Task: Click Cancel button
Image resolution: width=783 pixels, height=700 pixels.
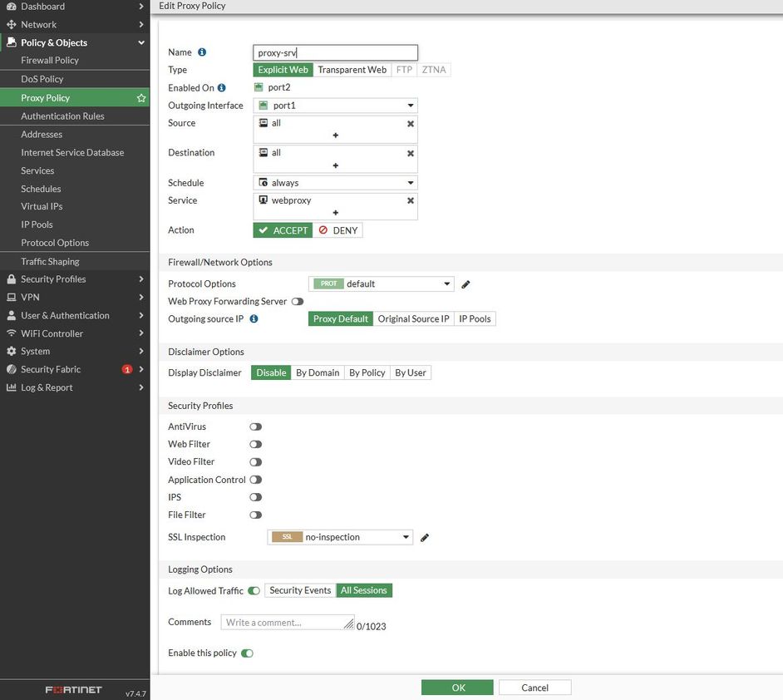Action: tap(534, 688)
